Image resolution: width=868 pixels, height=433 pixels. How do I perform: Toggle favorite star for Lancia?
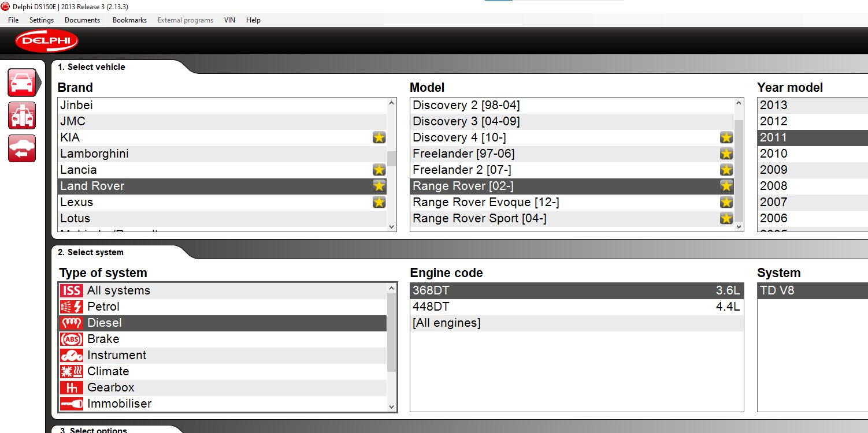pos(379,170)
